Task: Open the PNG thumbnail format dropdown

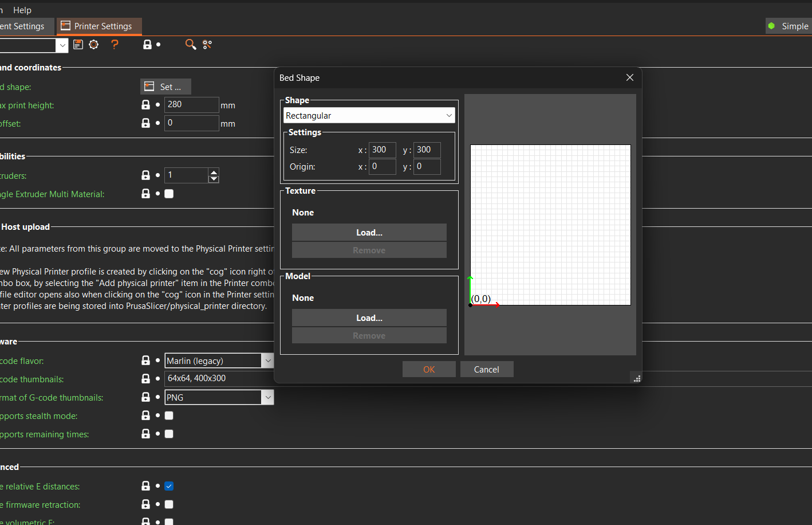Action: 219,397
